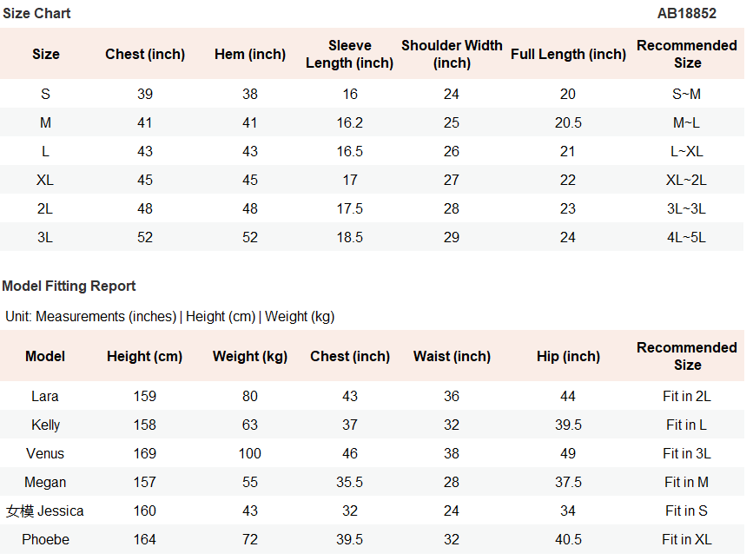Click the Shoulder Width (inch) header

(452, 54)
